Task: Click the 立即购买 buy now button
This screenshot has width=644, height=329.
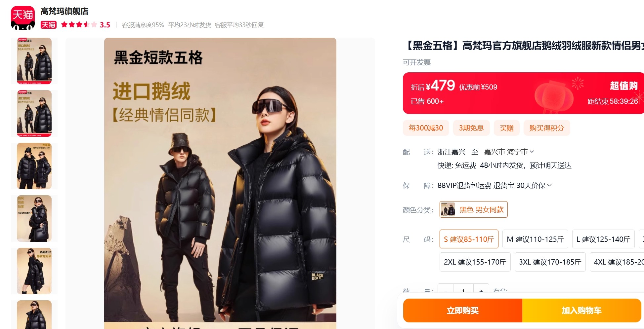Action: tap(462, 311)
